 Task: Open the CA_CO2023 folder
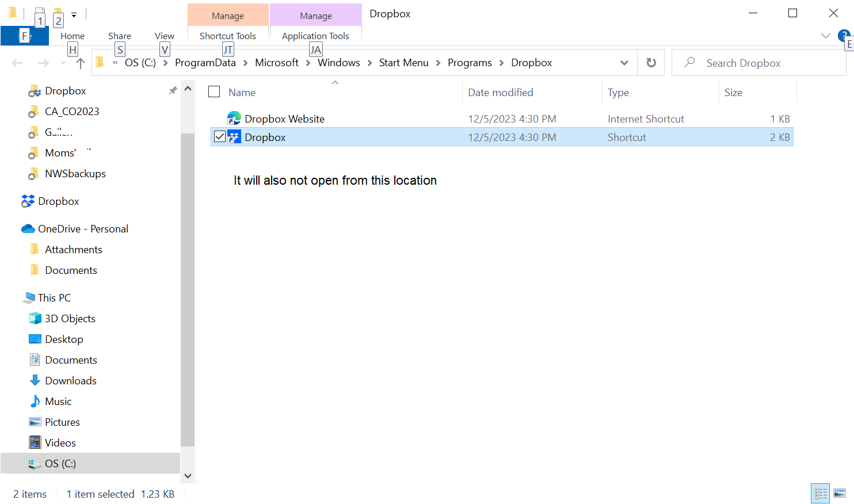(72, 112)
